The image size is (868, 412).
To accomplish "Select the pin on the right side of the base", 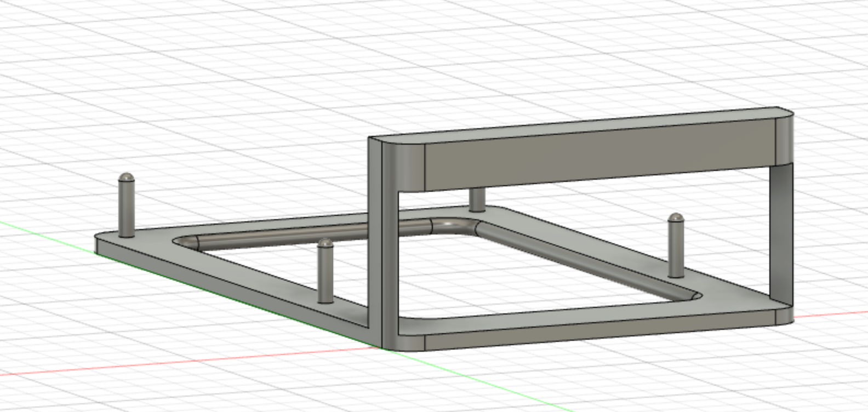I will (x=676, y=245).
